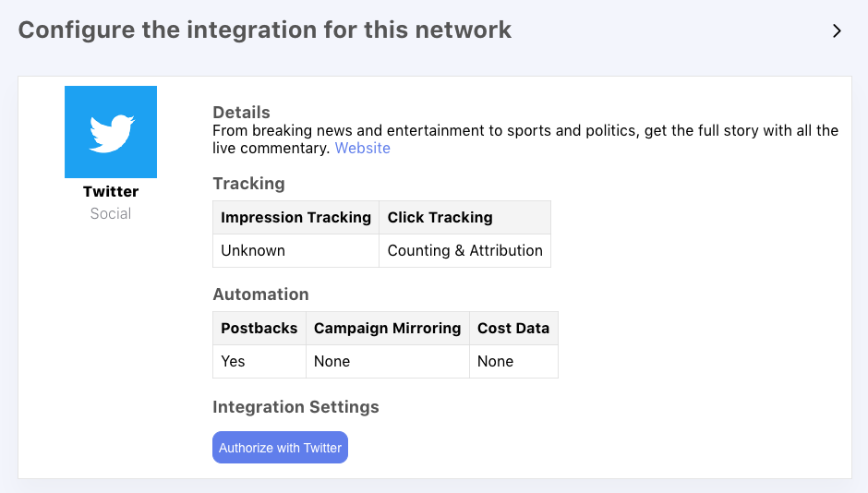Viewport: 868px width, 493px height.
Task: Select the 'Postbacks' column header
Action: click(259, 328)
